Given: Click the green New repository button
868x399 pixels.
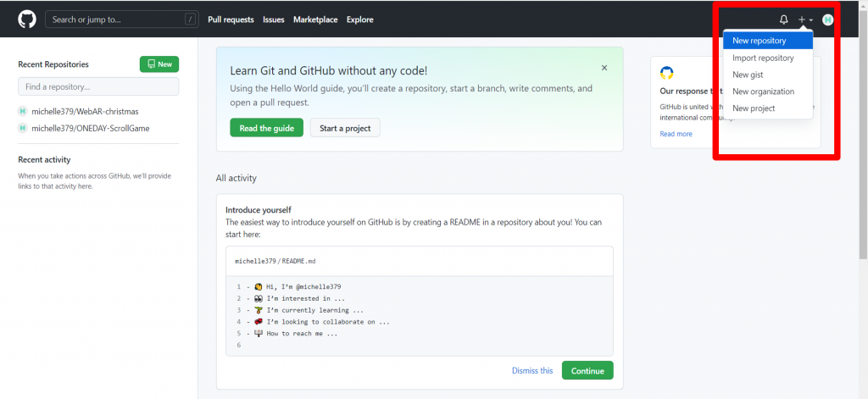Looking at the screenshot, I should point(159,64).
